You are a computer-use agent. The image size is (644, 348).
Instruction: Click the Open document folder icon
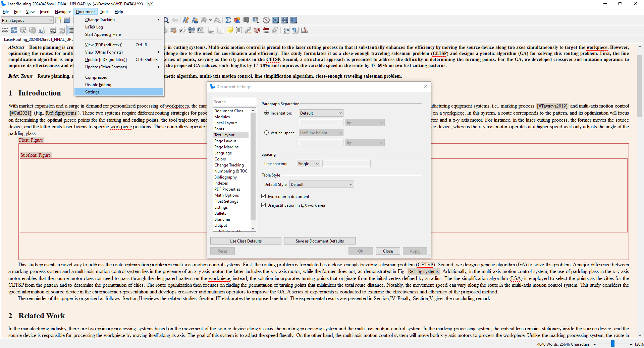pyautogui.click(x=67, y=20)
